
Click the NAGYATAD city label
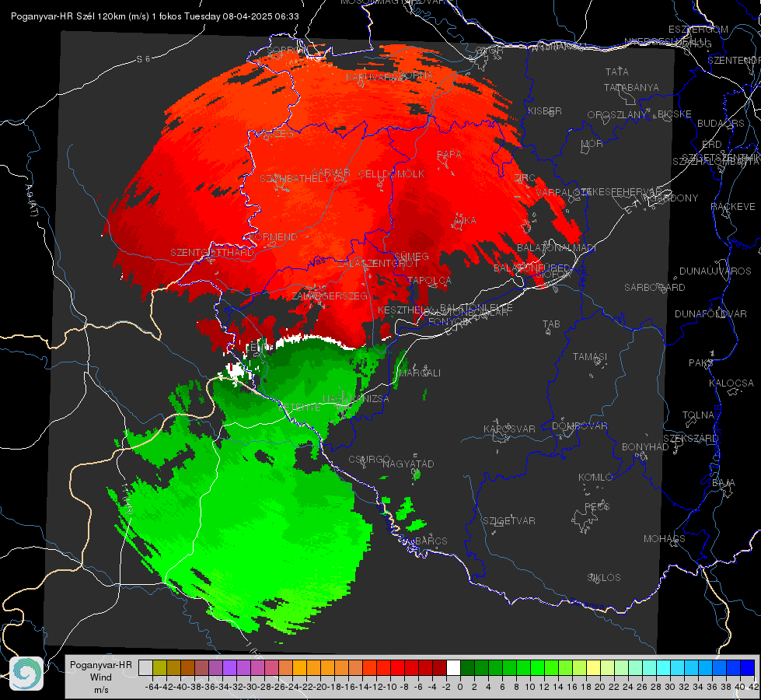408,464
